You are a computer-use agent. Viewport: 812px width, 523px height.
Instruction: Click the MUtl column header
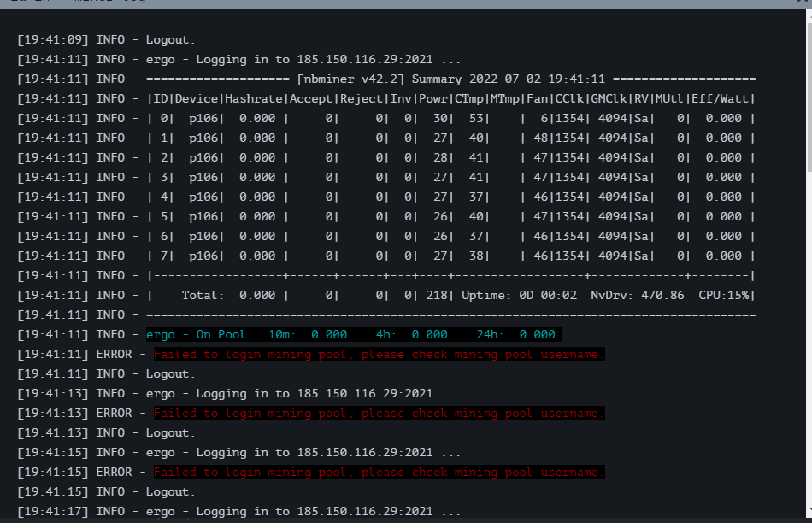[x=669, y=99]
